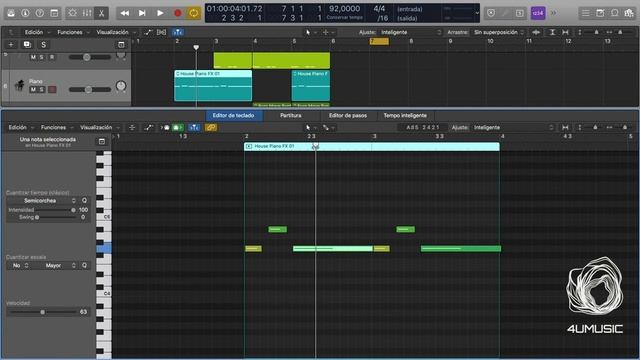Toggle automation view in tracks area menu bar

tap(148, 32)
